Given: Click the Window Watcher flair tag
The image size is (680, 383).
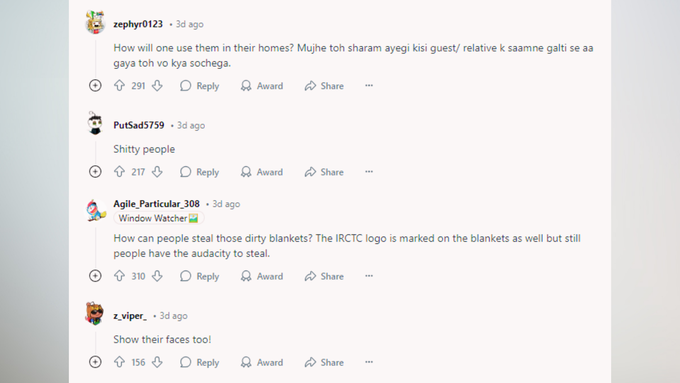Looking at the screenshot, I should click(x=159, y=218).
